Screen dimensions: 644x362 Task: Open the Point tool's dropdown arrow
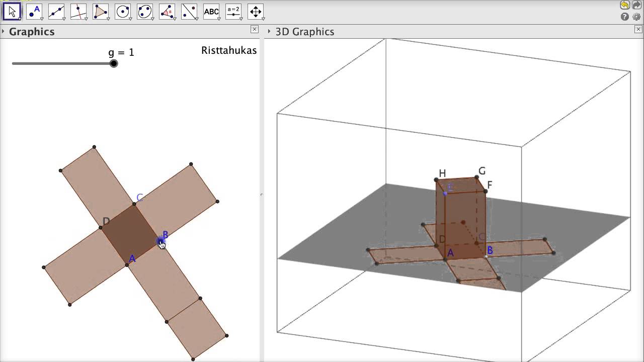(41, 19)
